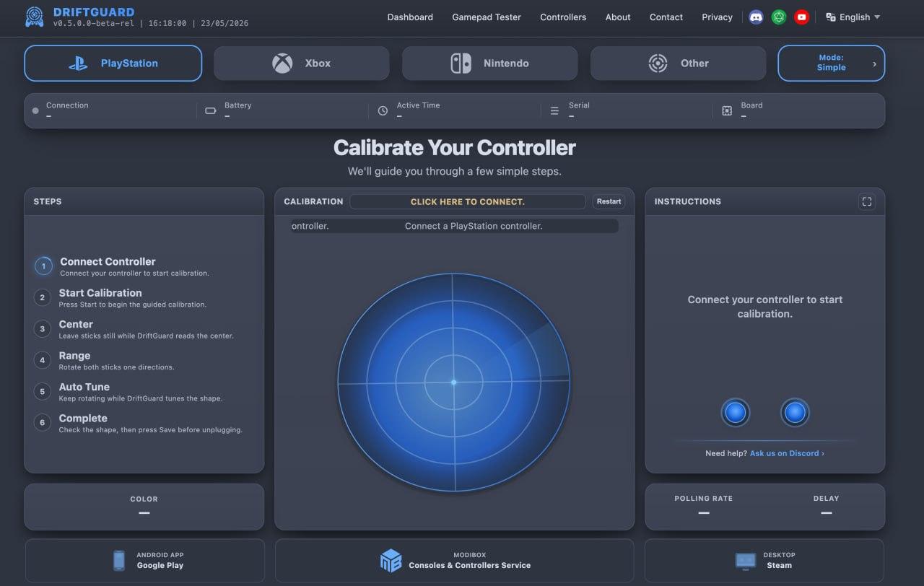
Task: Click the DriftGuard logo icon
Action: tap(34, 17)
